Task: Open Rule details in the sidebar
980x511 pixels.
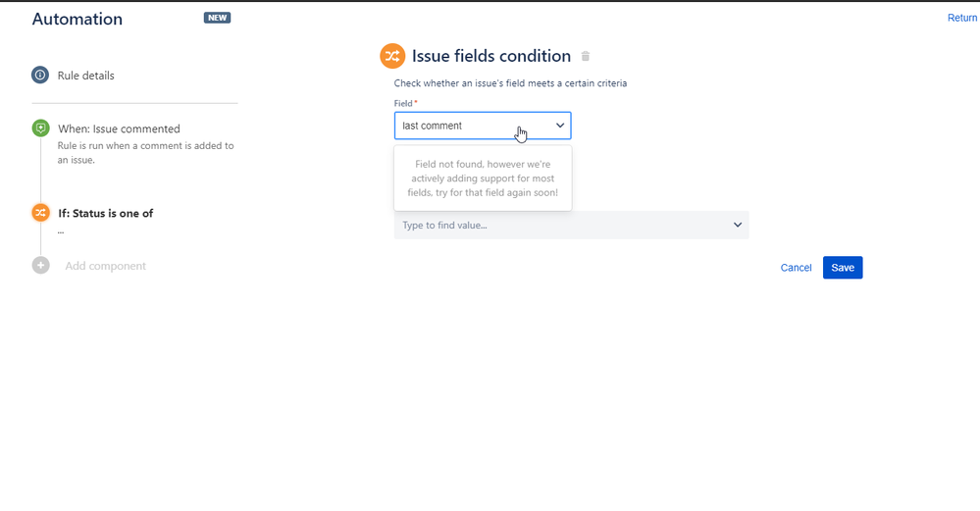Action: click(85, 76)
